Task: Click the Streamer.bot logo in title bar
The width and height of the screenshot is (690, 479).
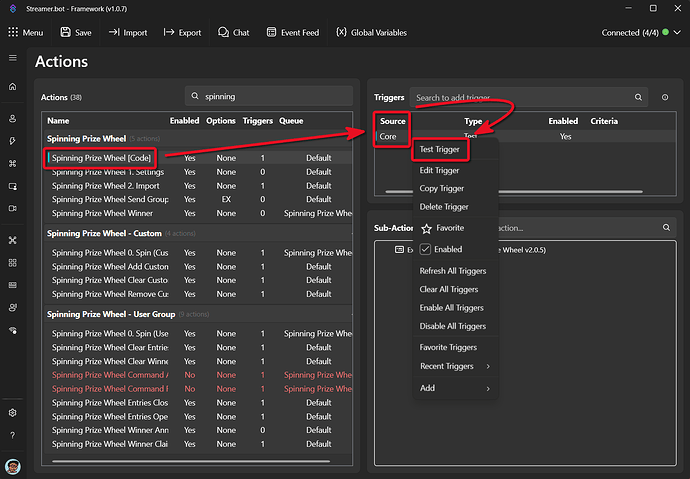Action: click(13, 8)
